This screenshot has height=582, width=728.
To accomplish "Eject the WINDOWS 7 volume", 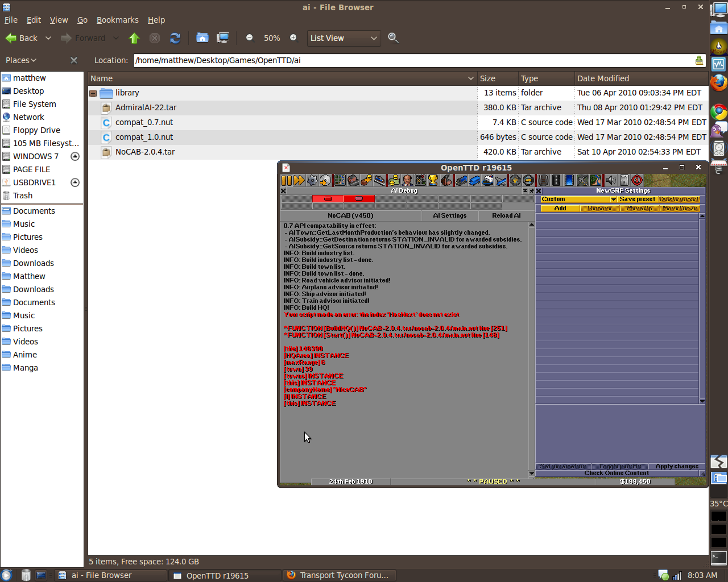I will (x=75, y=156).
